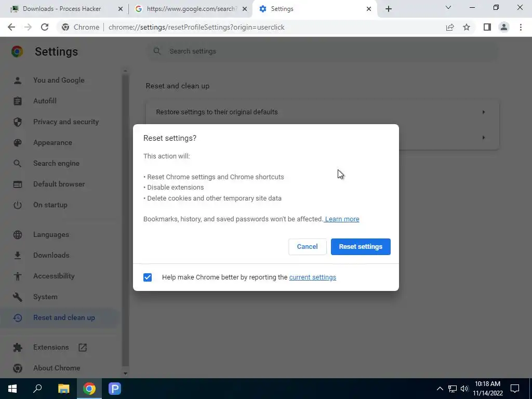Toggle the side panel icon
The width and height of the screenshot is (532, 399).
[487, 27]
